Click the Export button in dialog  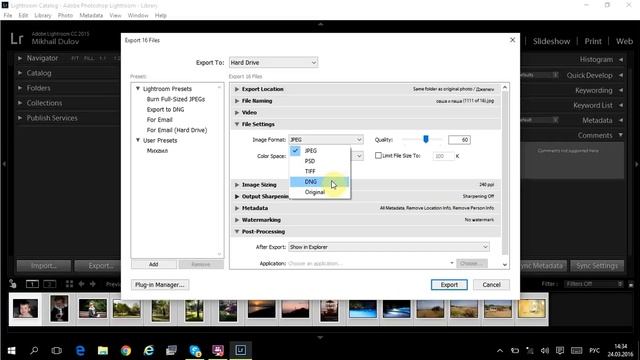[x=449, y=284]
